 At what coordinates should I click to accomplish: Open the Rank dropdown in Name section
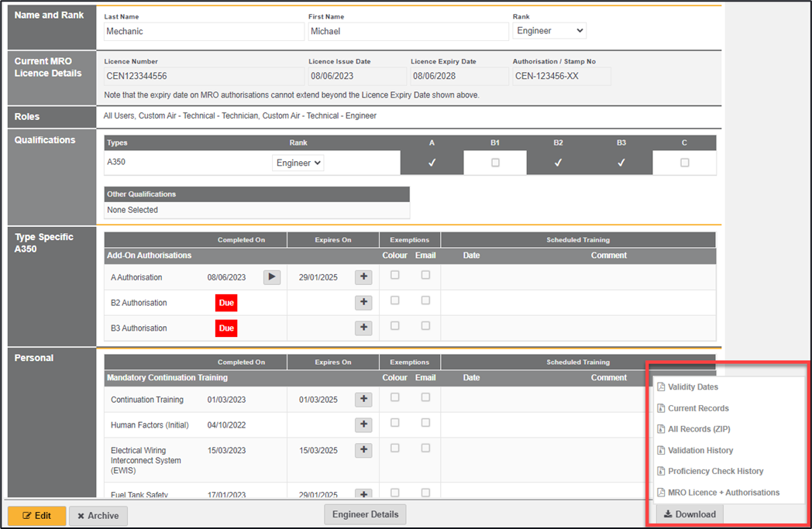click(549, 31)
